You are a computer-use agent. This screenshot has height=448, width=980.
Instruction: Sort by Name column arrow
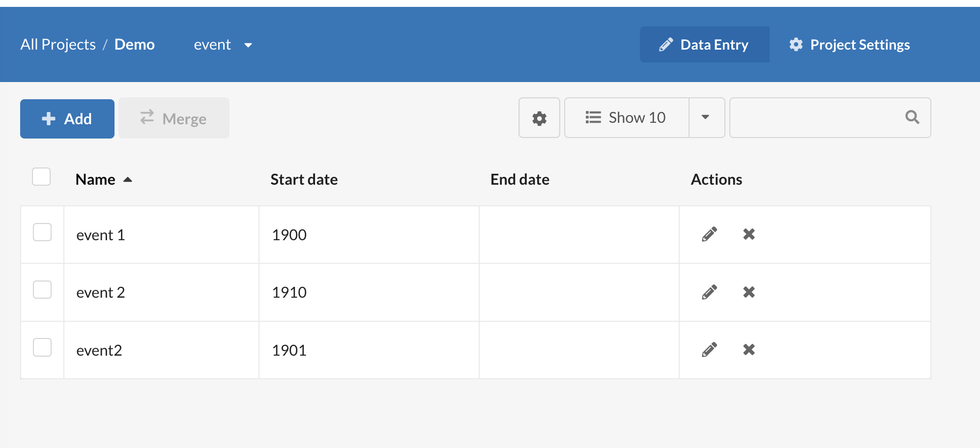tap(128, 180)
